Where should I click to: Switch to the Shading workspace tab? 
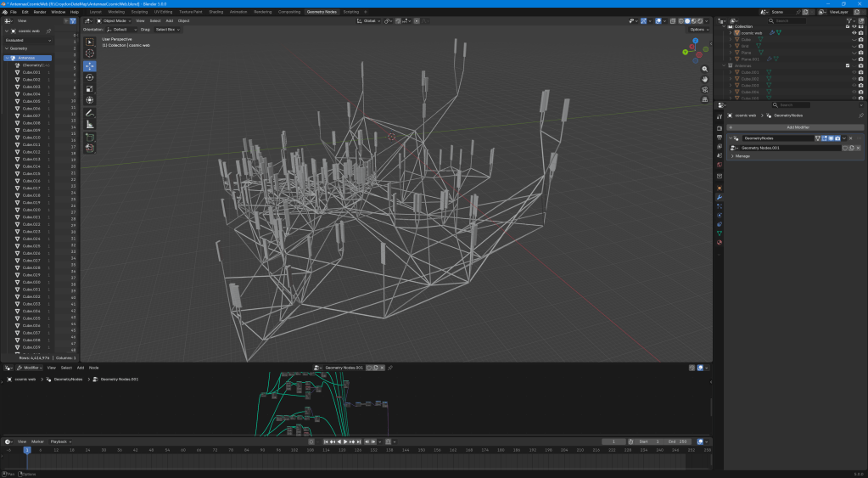[216, 12]
